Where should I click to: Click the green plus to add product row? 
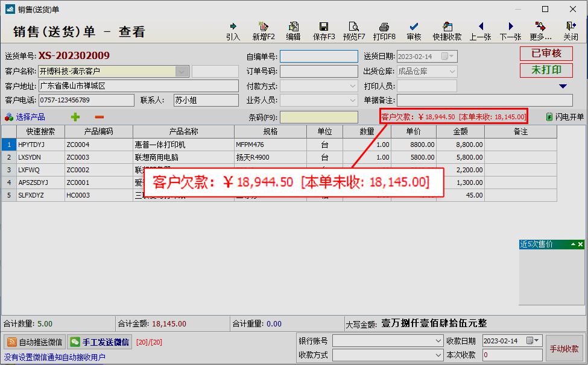(x=75, y=116)
